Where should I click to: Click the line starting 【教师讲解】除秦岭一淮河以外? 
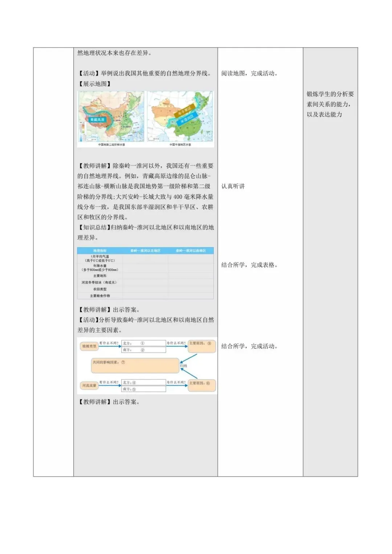click(x=146, y=166)
